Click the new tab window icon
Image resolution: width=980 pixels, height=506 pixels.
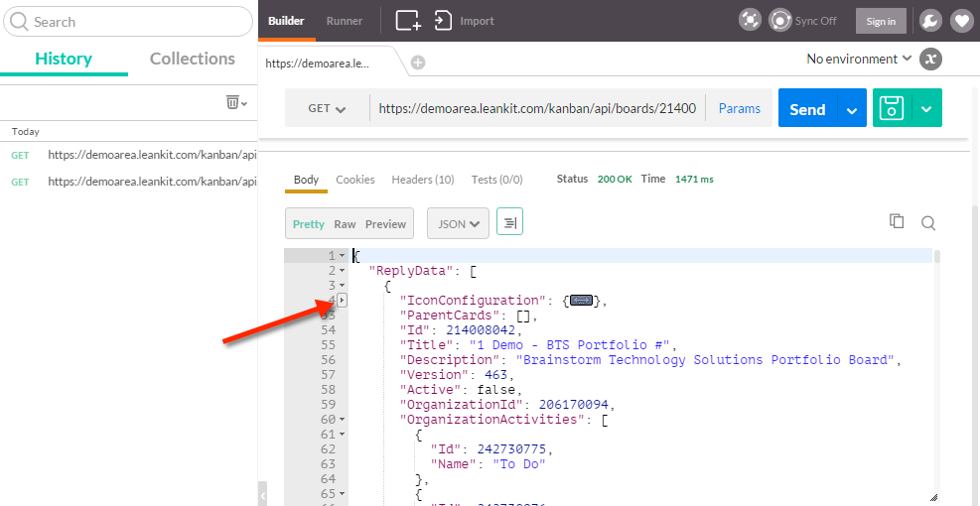tap(409, 21)
